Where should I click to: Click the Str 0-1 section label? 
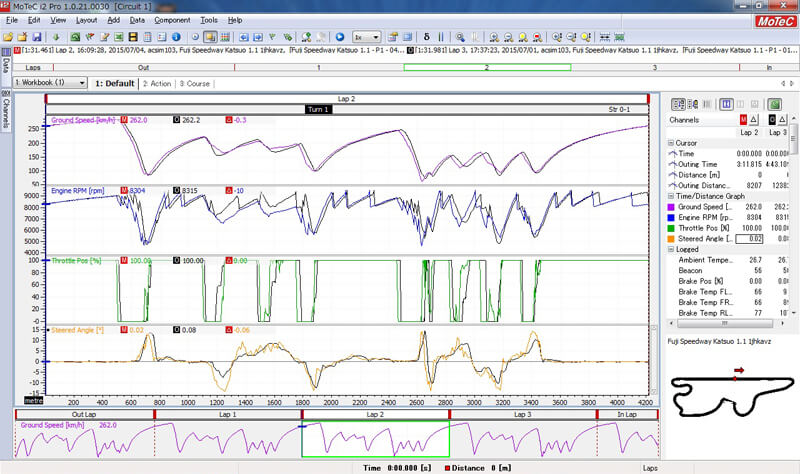click(x=619, y=109)
